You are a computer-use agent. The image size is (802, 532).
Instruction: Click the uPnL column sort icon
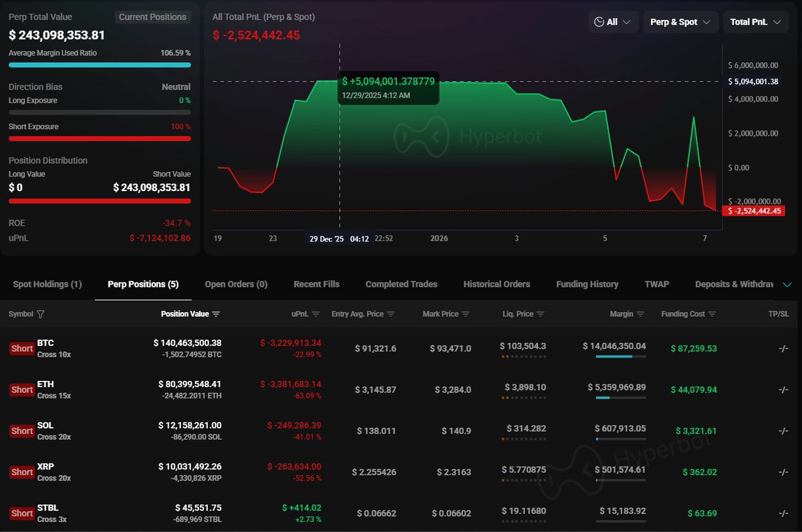(x=316, y=314)
